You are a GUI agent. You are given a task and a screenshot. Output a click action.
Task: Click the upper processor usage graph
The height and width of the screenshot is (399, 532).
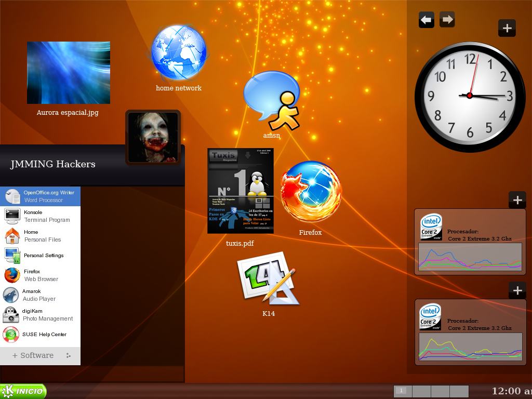pyautogui.click(x=470, y=257)
